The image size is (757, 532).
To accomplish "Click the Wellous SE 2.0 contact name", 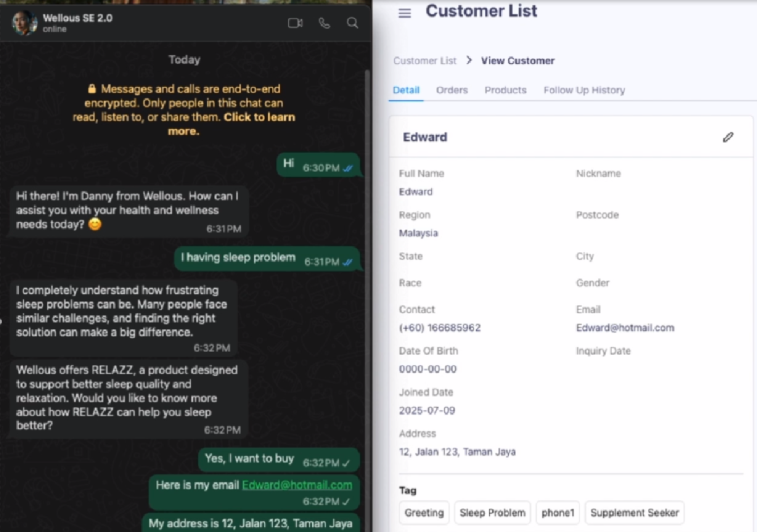I will point(77,18).
